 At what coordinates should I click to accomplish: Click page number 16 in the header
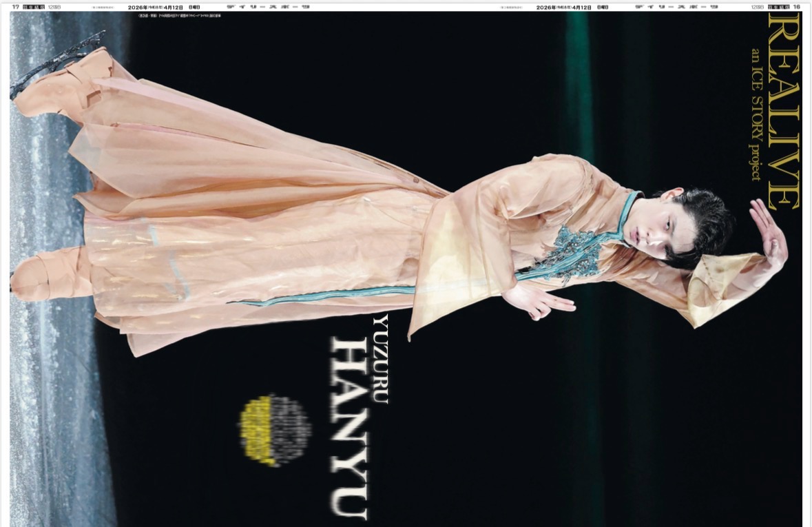pyautogui.click(x=796, y=7)
